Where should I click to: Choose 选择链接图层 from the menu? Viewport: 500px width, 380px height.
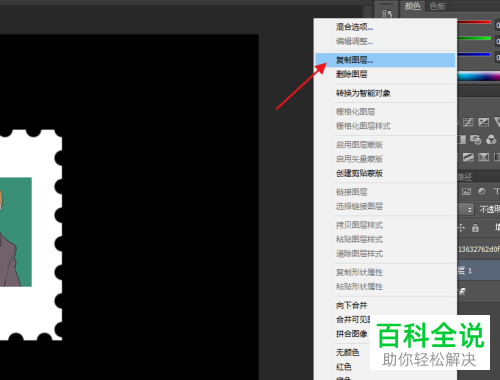pyautogui.click(x=385, y=206)
